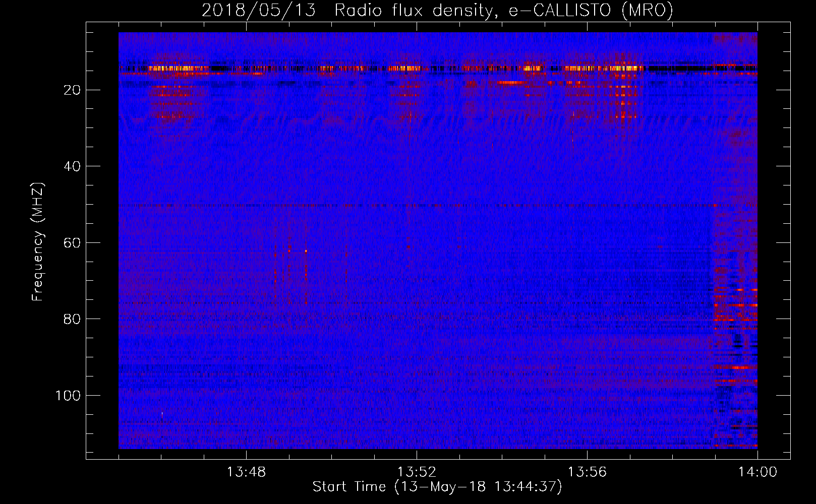Image resolution: width=816 pixels, height=504 pixels.
Task: Click the 20 MHz frequency tick label
Action: 72,90
